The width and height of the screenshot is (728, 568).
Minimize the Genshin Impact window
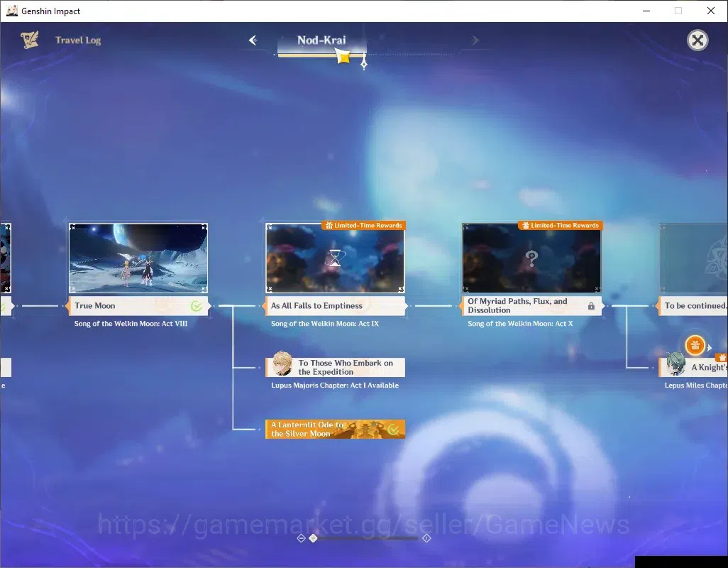(x=646, y=11)
